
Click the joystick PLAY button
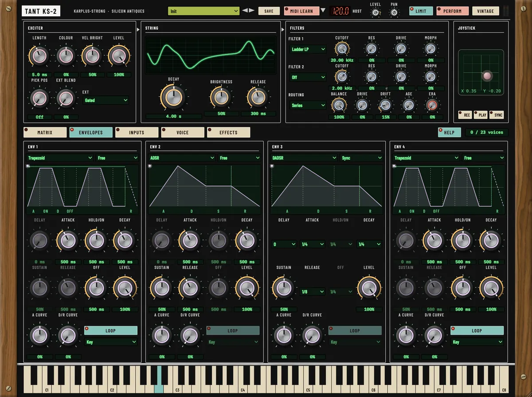coord(481,115)
